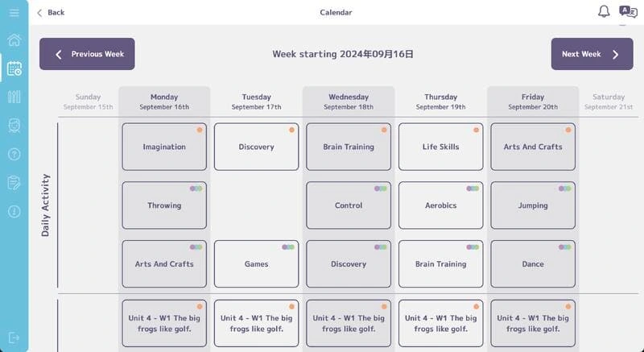Open the Calendar icon in the sidebar
The height and width of the screenshot is (352, 644).
pyautogui.click(x=14, y=68)
